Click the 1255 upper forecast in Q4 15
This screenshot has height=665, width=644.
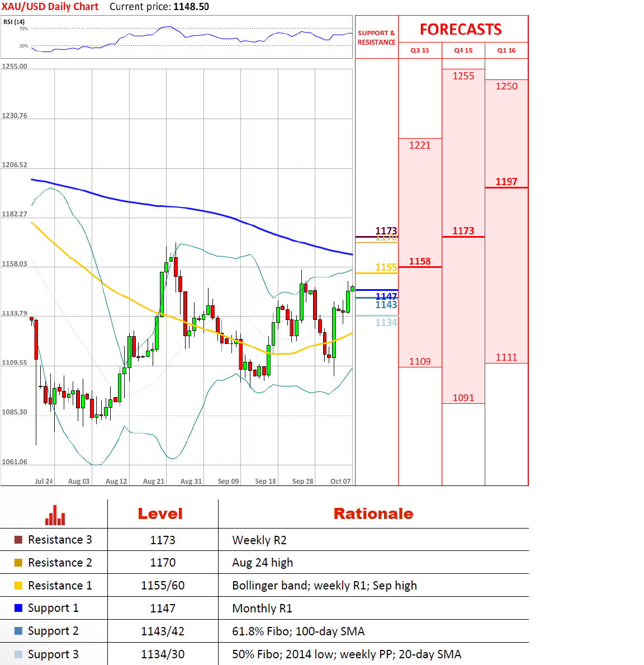pyautogui.click(x=463, y=76)
